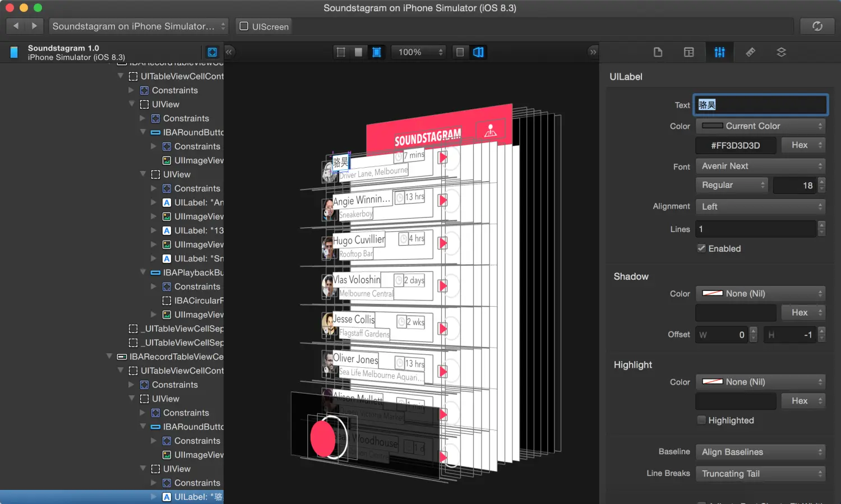
Task: Open the Shadow color None (Nil) dropdown
Action: (761, 294)
